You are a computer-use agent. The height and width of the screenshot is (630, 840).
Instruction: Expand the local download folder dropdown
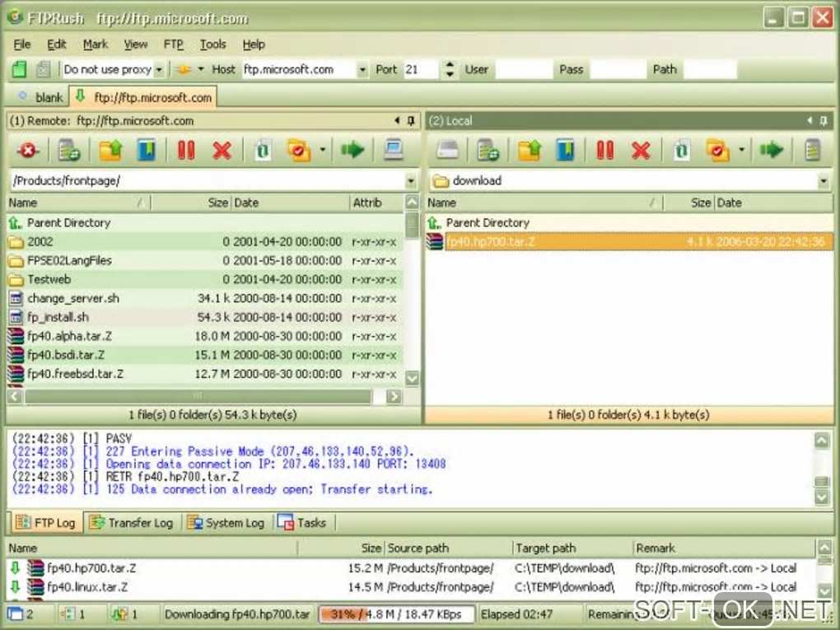pos(824,181)
